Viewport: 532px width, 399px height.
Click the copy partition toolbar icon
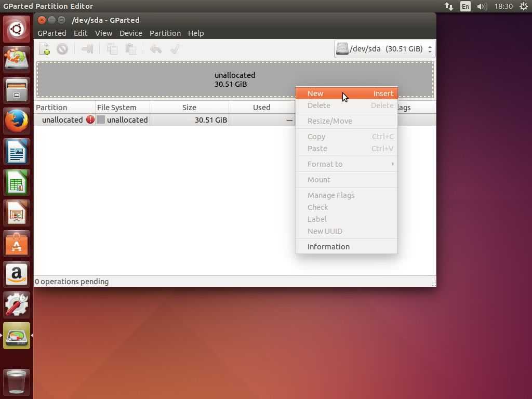(112, 49)
